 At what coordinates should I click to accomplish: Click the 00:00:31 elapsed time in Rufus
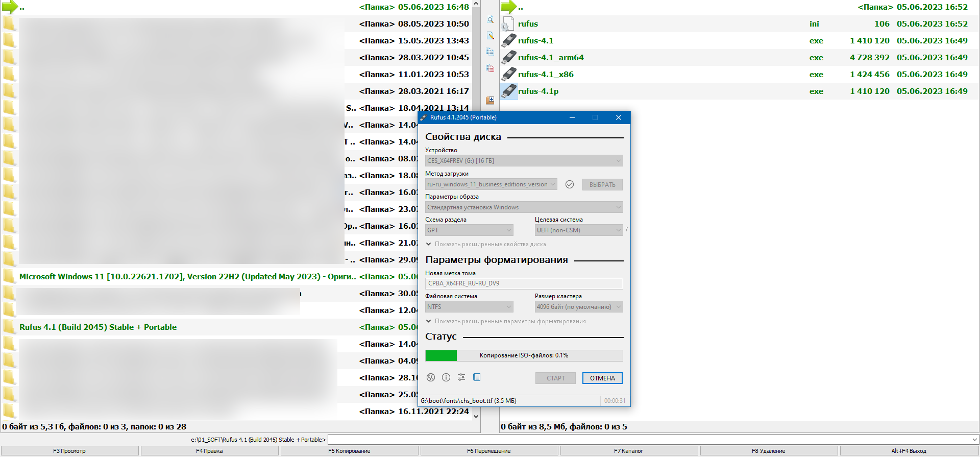tap(615, 401)
